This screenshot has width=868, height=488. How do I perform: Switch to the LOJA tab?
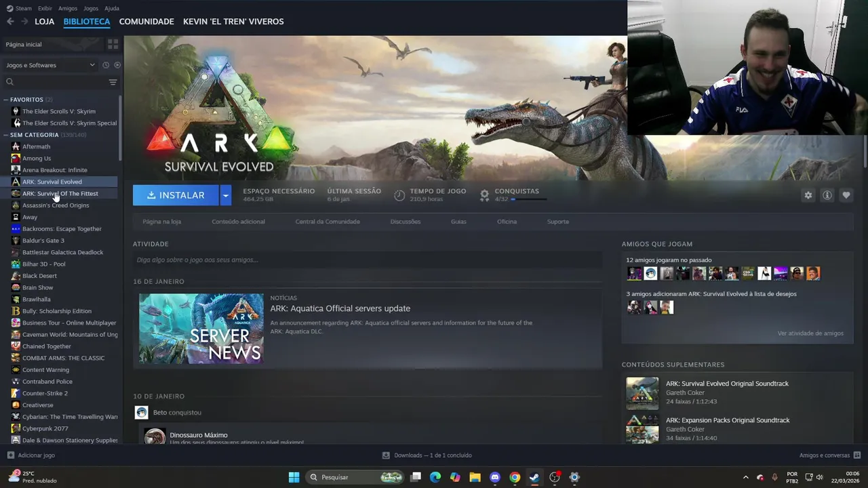tap(45, 22)
